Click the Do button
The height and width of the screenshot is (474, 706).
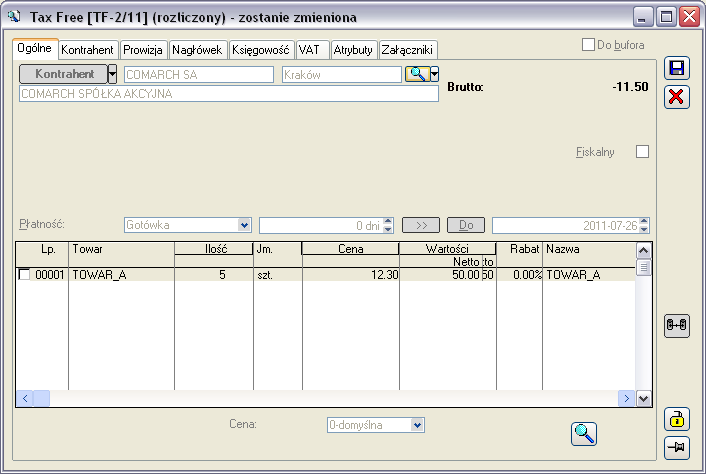coord(466,225)
